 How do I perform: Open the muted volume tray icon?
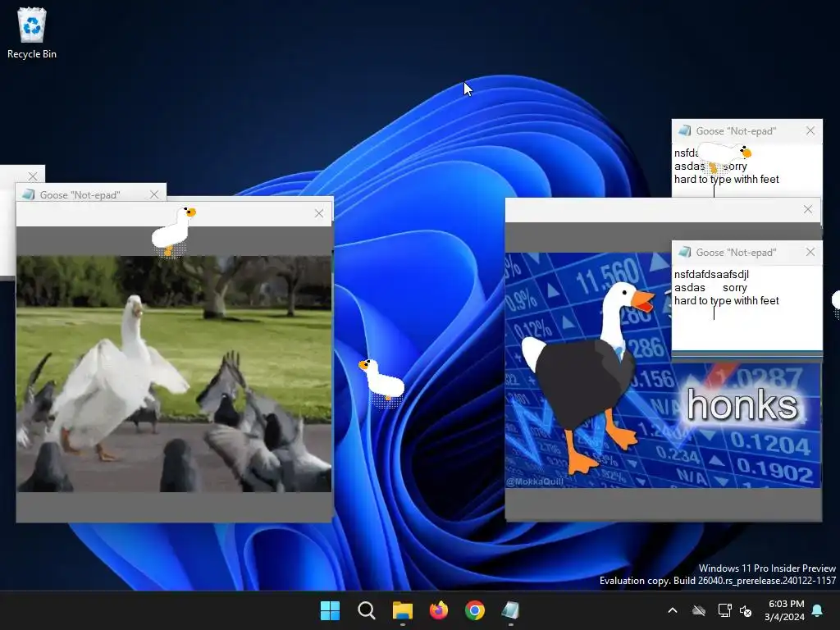745,610
